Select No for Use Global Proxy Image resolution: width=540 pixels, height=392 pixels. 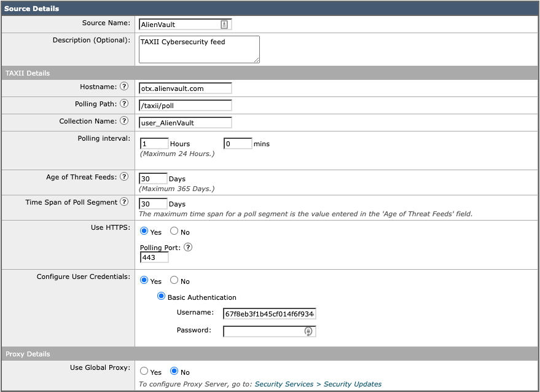click(x=174, y=371)
